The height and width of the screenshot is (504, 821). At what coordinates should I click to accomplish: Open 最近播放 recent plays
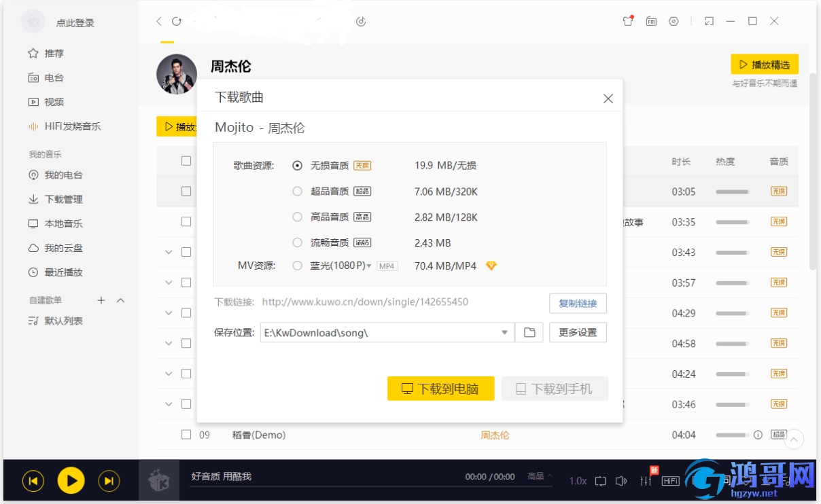click(56, 272)
